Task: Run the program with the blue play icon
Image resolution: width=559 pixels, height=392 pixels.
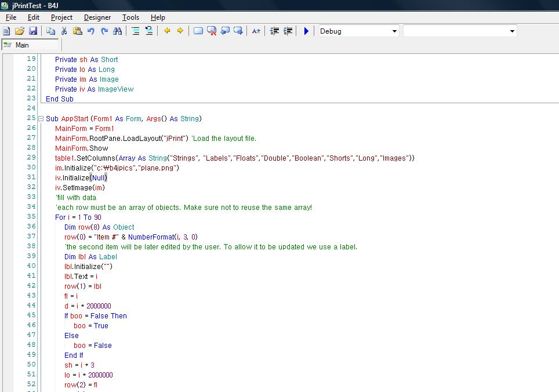Action: [306, 31]
